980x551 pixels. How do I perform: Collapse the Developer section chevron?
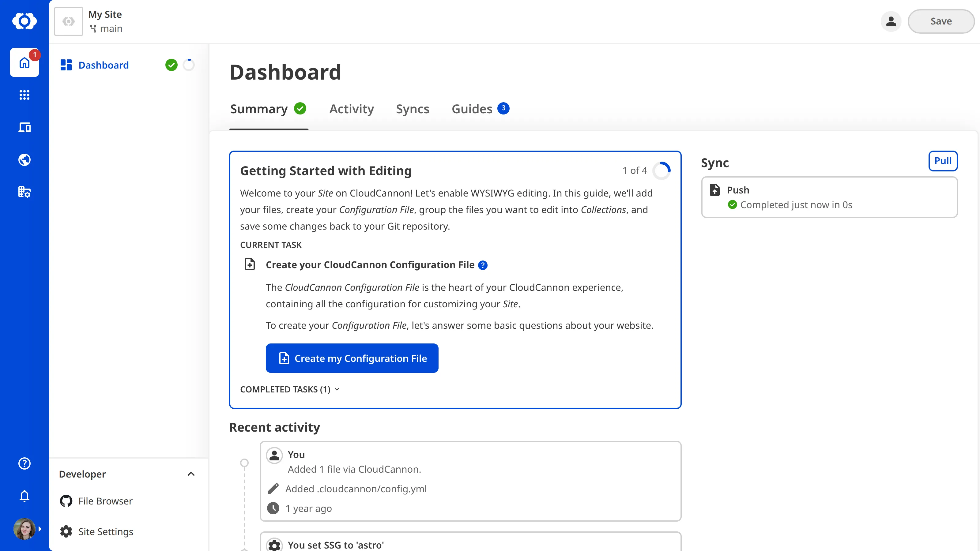coord(191,474)
